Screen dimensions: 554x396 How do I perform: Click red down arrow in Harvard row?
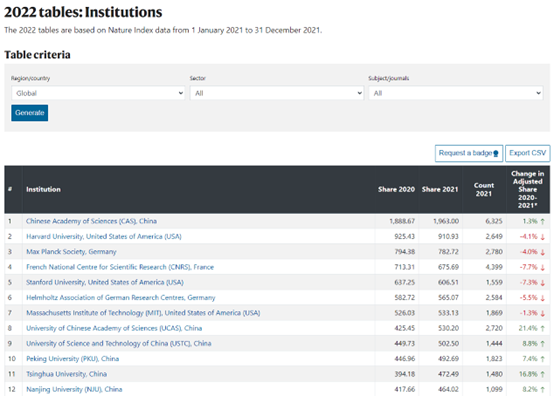(x=542, y=237)
